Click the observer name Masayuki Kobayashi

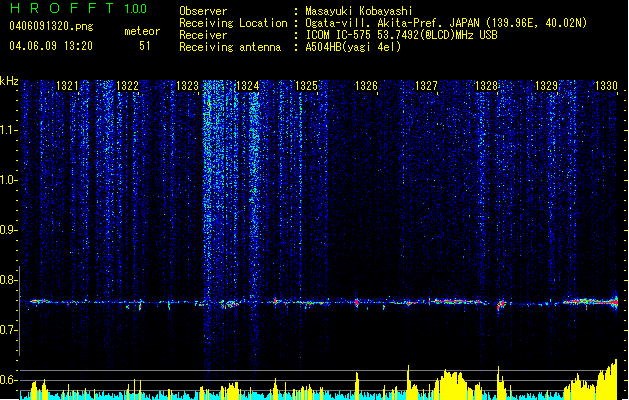point(358,11)
